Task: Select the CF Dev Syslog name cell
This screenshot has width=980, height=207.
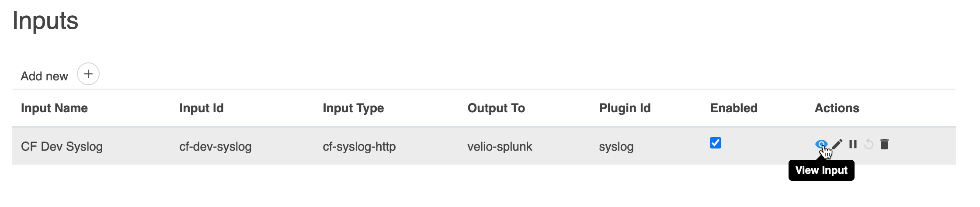Action: [62, 146]
